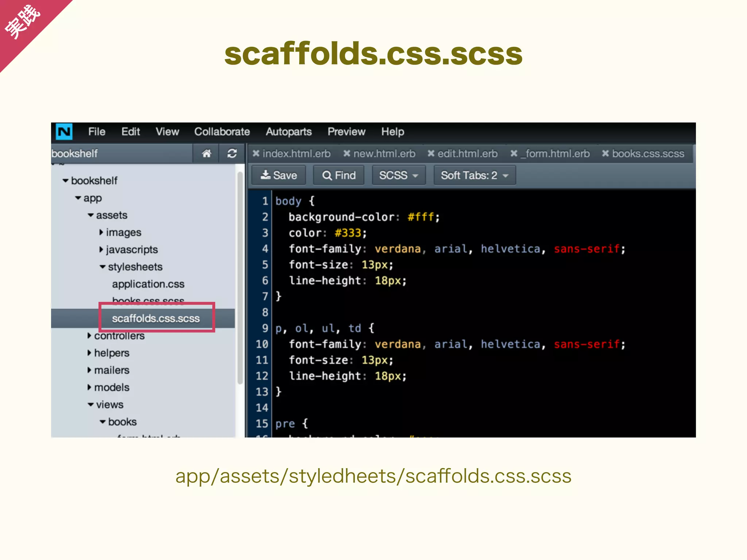This screenshot has height=560, width=747.
Task: Expand the models folder
Action: pyautogui.click(x=89, y=387)
